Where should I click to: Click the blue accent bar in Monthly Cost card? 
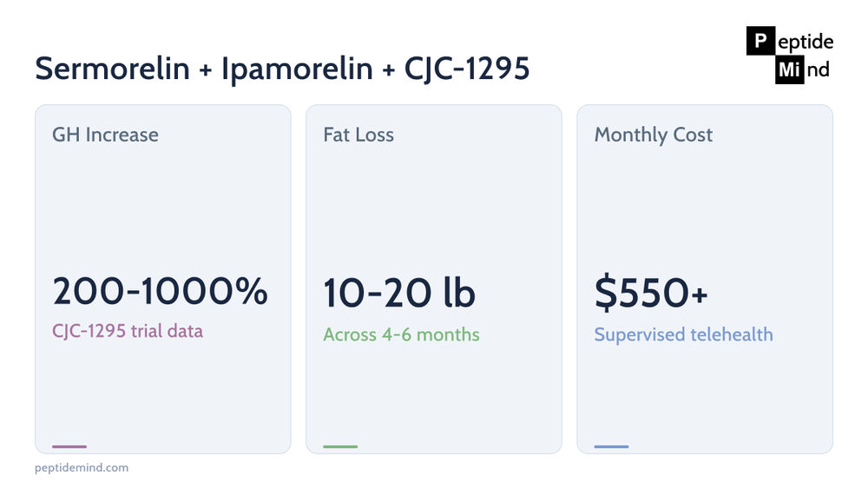(611, 446)
